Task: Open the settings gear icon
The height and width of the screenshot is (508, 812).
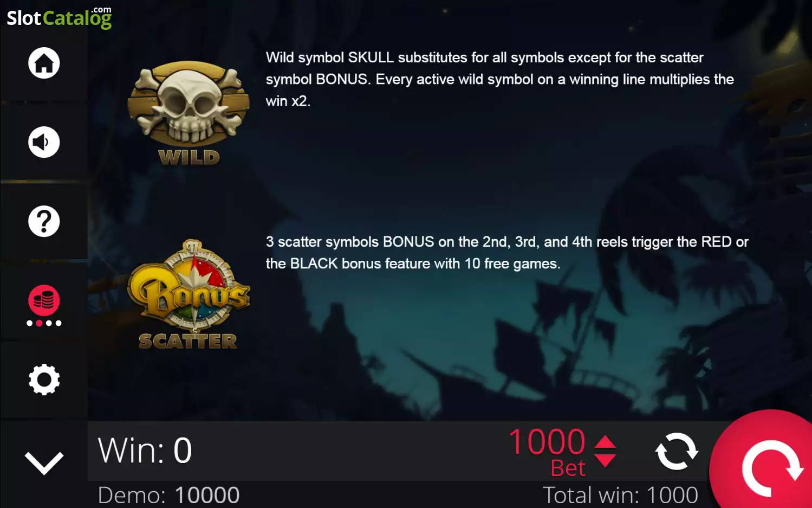Action: tap(44, 380)
